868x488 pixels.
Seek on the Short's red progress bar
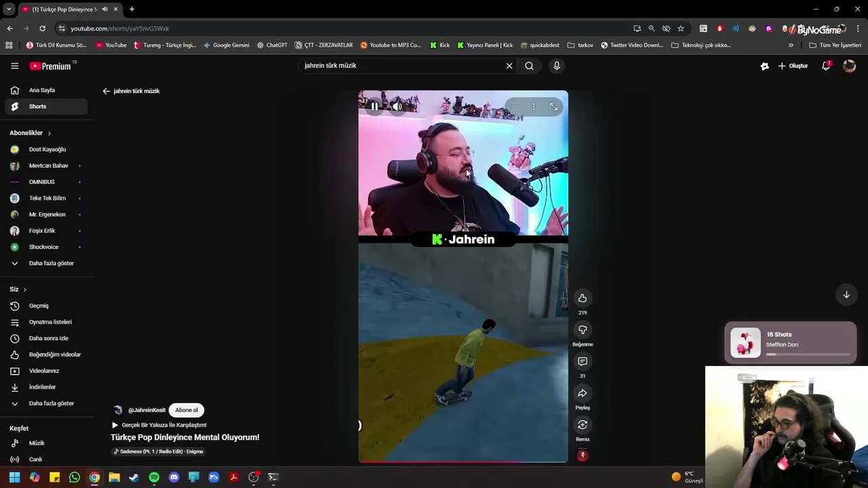pyautogui.click(x=463, y=462)
